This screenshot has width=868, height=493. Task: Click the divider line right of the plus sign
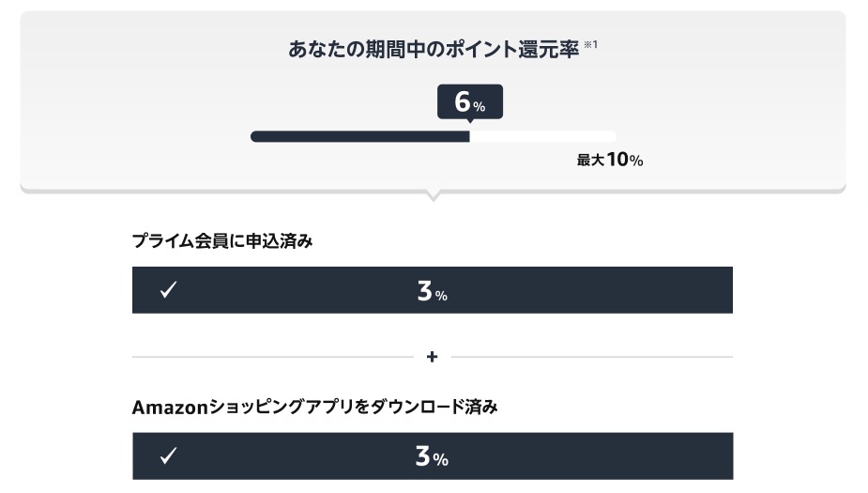[x=591, y=357]
